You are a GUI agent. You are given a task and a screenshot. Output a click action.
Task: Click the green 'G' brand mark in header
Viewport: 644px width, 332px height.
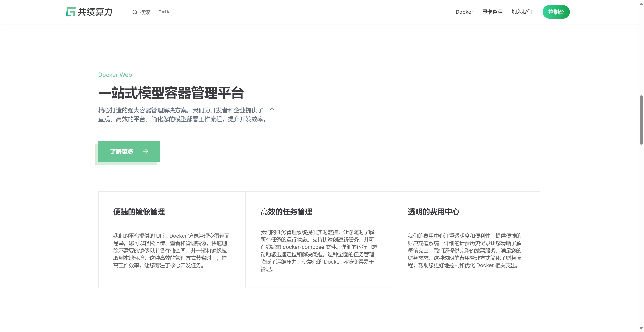[71, 12]
